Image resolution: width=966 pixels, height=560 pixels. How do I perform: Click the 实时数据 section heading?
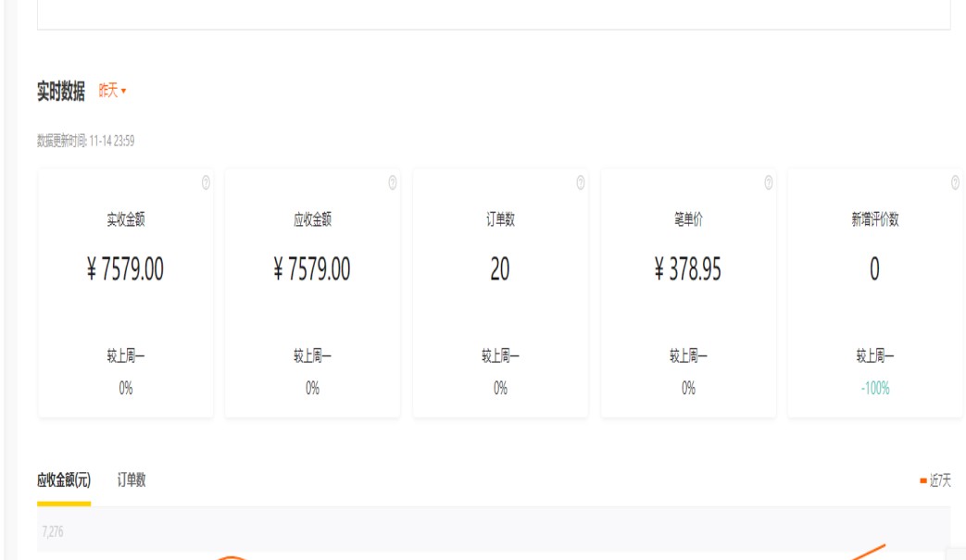61,91
